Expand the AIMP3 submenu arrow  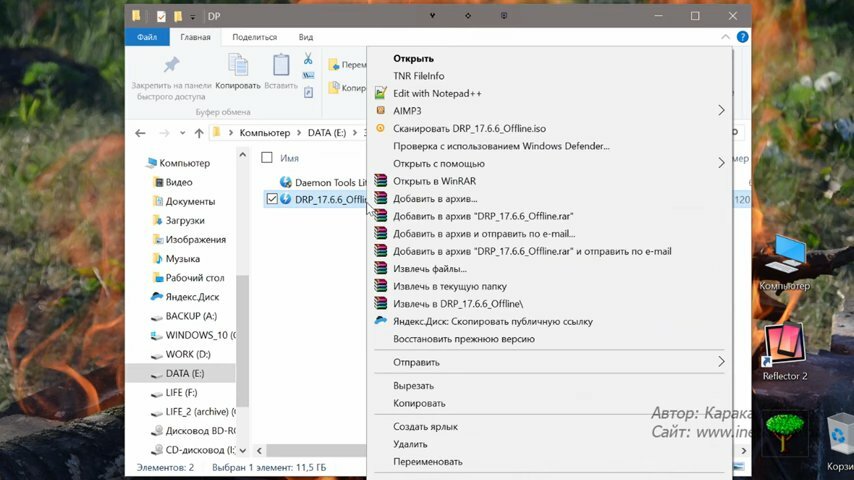pos(721,111)
